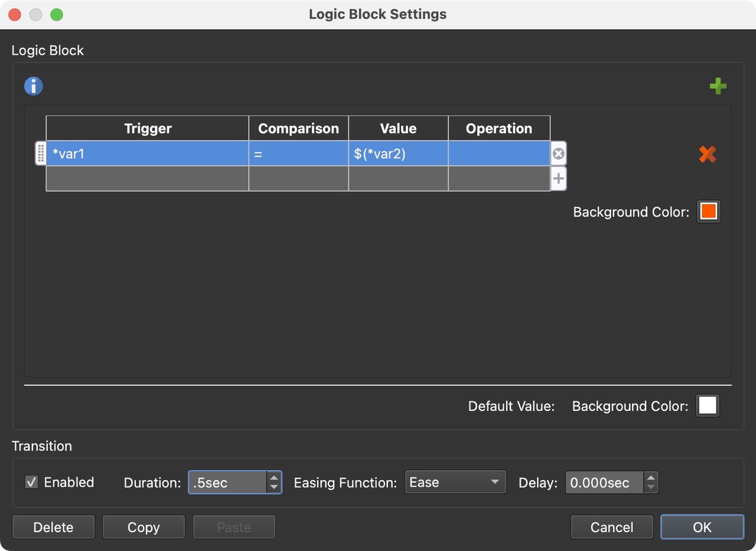Delete the condition row via orange X icon
This screenshot has width=756, height=551.
pyautogui.click(x=707, y=154)
